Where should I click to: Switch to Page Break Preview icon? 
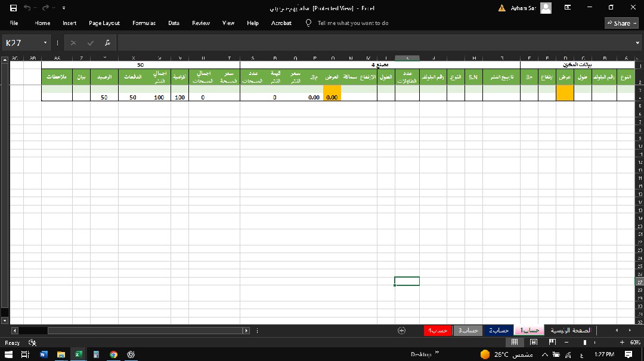(552, 343)
